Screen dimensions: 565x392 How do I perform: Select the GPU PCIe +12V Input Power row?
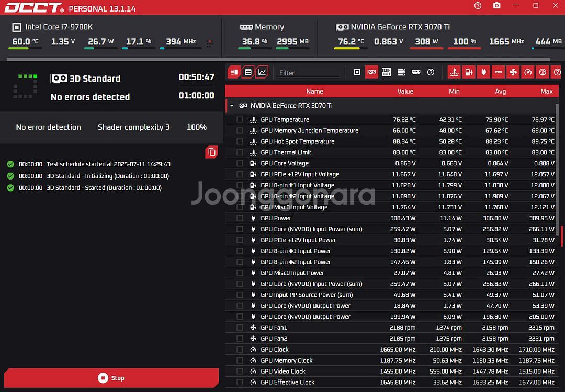pos(392,240)
